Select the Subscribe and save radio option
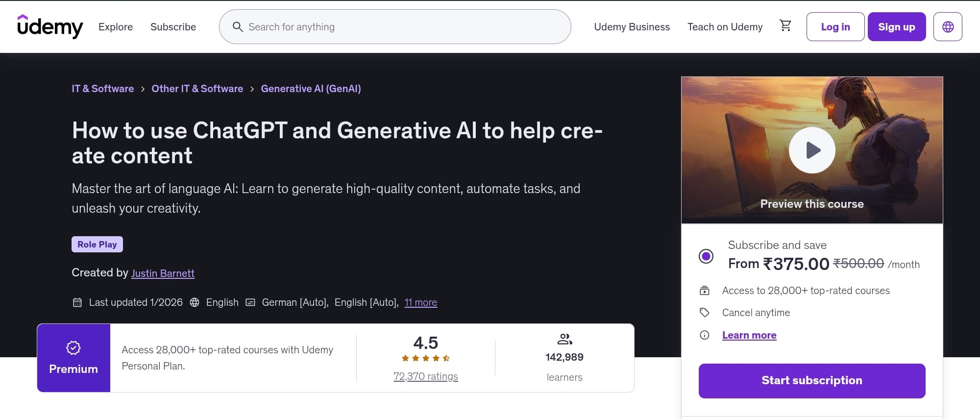 pos(706,256)
